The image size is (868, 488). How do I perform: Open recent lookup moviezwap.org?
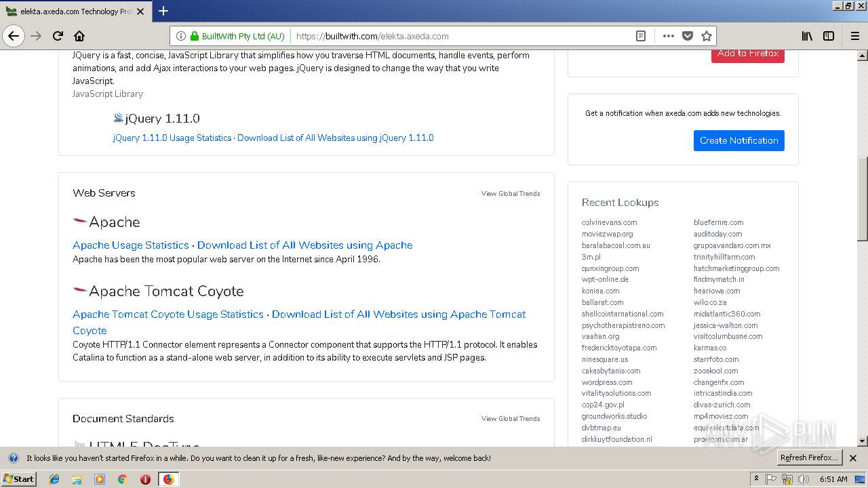coord(607,234)
